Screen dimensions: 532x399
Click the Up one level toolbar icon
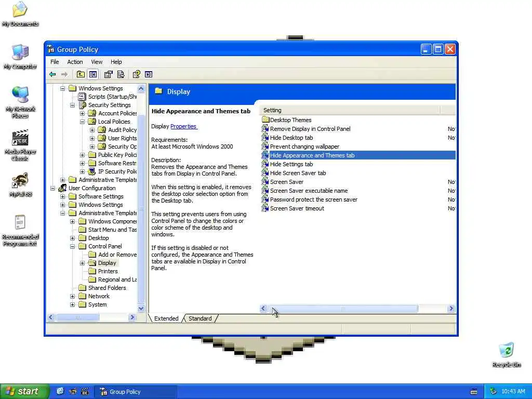coord(81,74)
